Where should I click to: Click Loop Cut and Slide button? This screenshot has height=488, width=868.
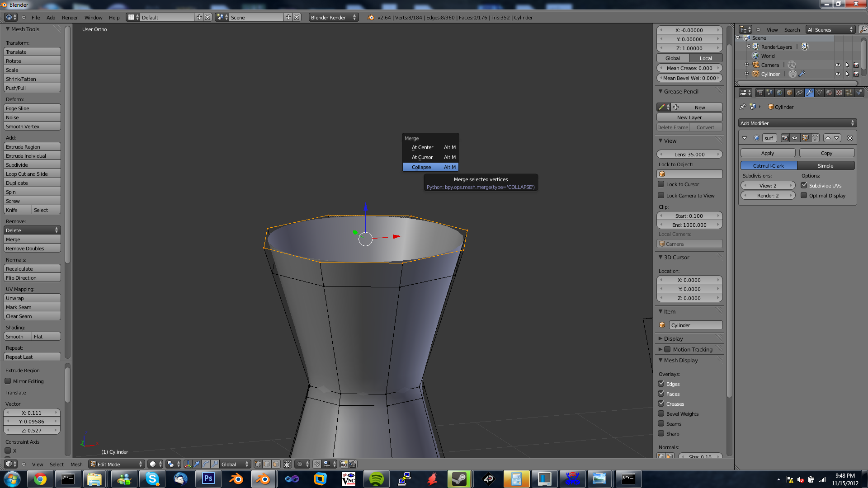coord(32,174)
